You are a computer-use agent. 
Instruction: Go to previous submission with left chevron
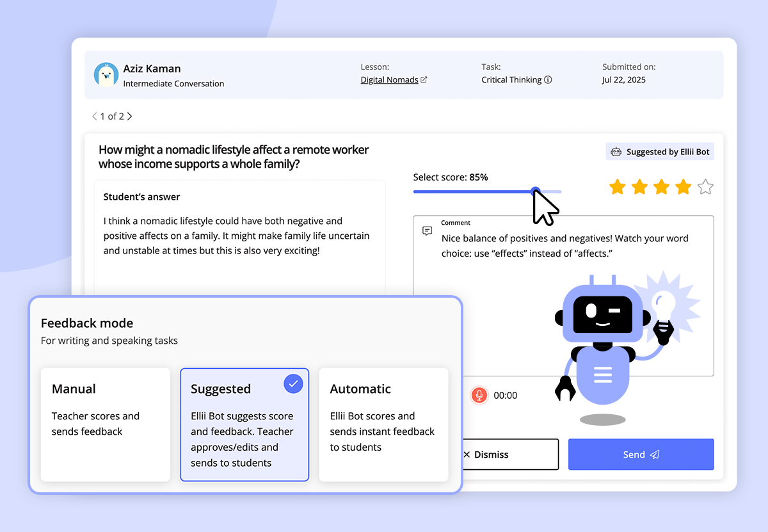tap(95, 117)
